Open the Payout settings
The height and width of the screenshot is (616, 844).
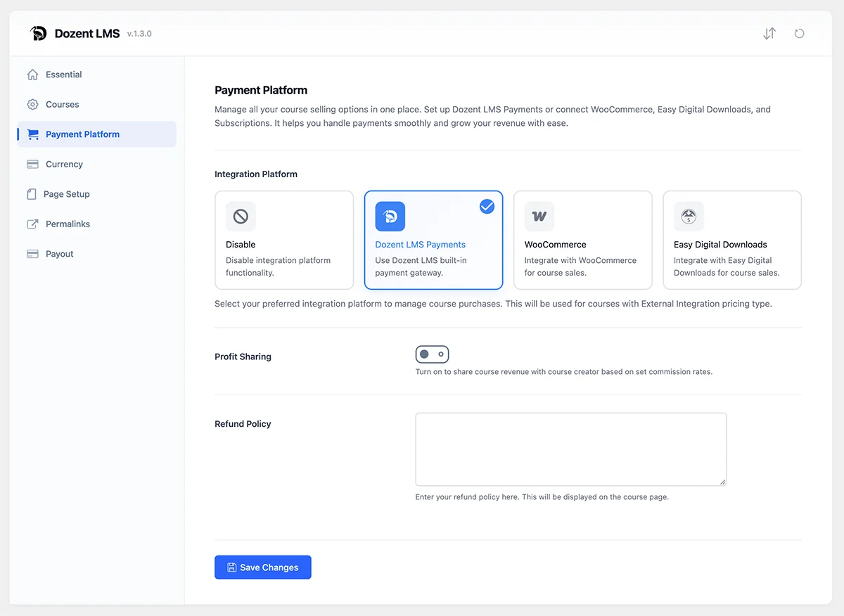click(97, 254)
